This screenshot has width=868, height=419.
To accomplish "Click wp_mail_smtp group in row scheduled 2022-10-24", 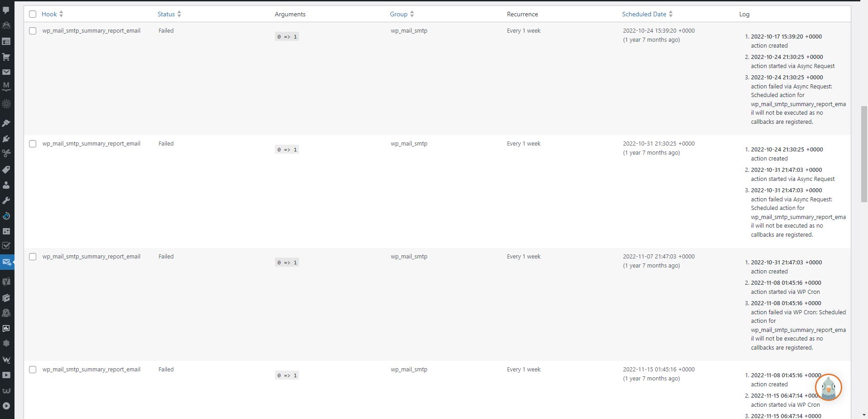I will [x=409, y=31].
